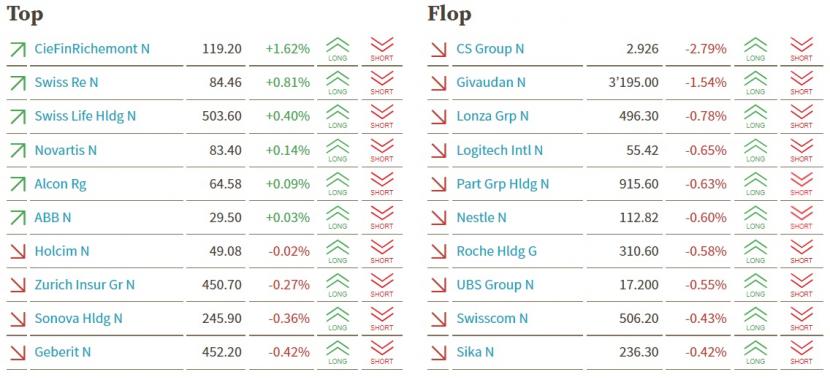Select SHORT icon for Geberit N
This screenshot has height=380, width=830.
click(x=382, y=352)
